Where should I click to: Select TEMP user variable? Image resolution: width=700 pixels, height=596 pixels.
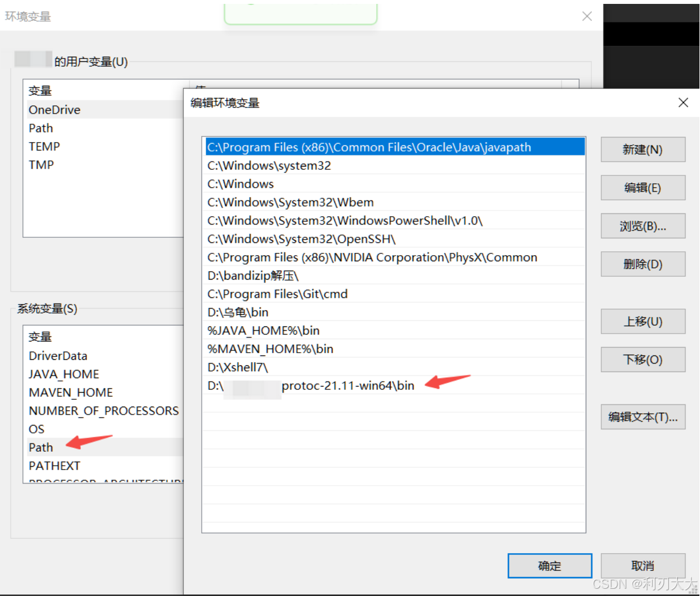[x=105, y=146]
